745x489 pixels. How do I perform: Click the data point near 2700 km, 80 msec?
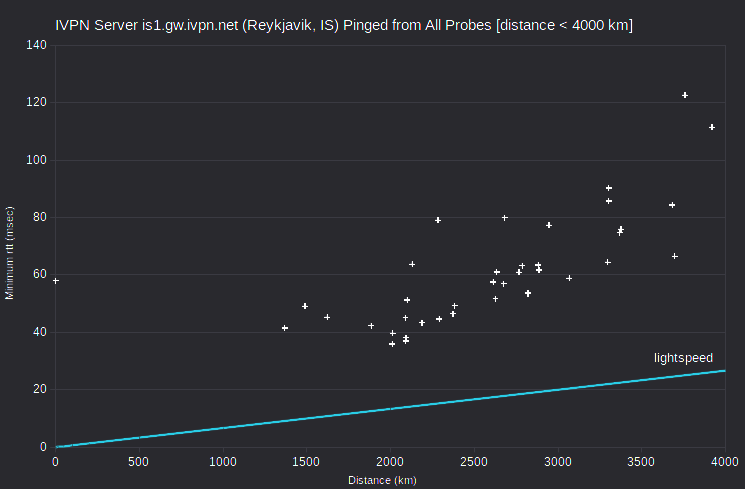click(505, 218)
